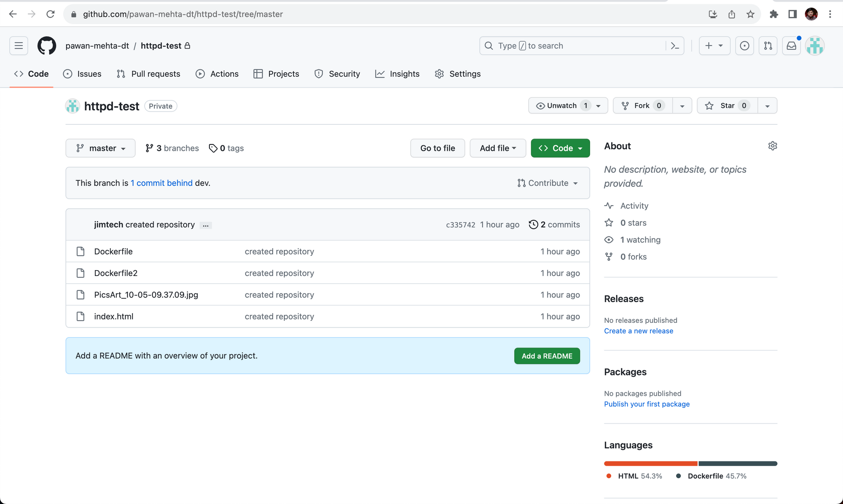Click the Contribute expander arrow
Image resolution: width=843 pixels, height=504 pixels.
coord(575,183)
